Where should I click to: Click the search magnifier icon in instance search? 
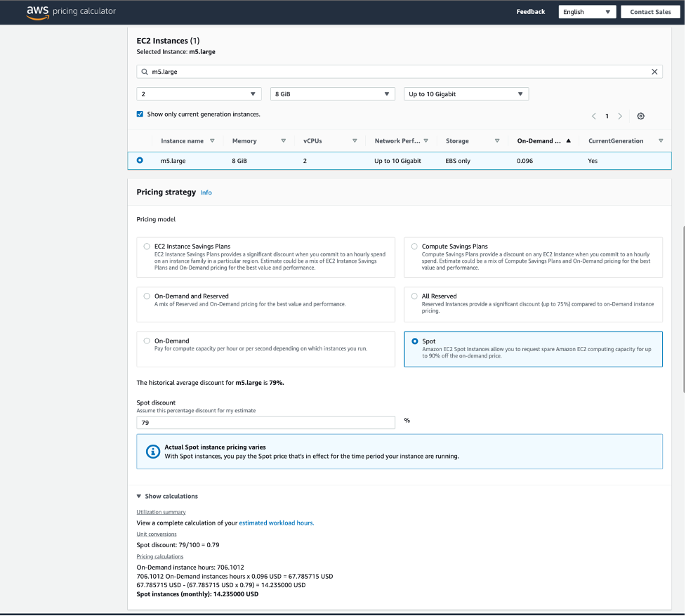[145, 72]
